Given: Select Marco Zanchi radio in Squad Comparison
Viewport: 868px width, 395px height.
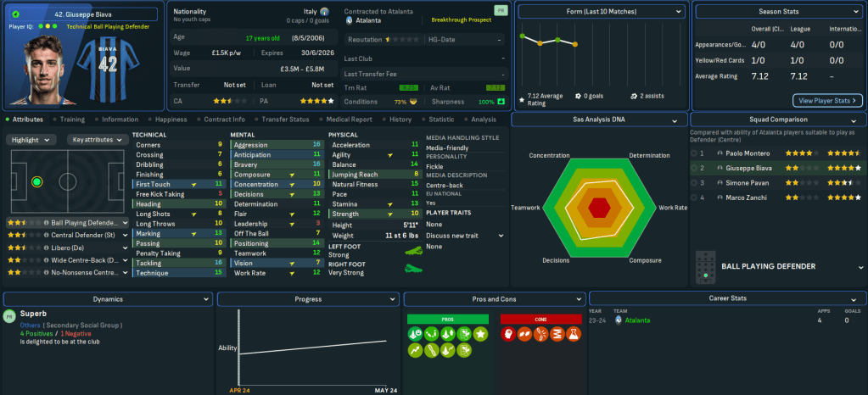Looking at the screenshot, I should coord(694,197).
